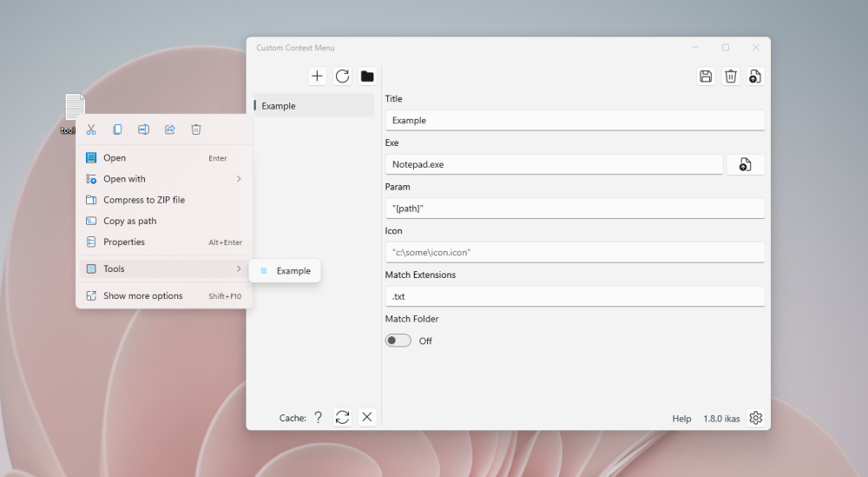
Task: Open settings via gear icon
Action: (756, 418)
